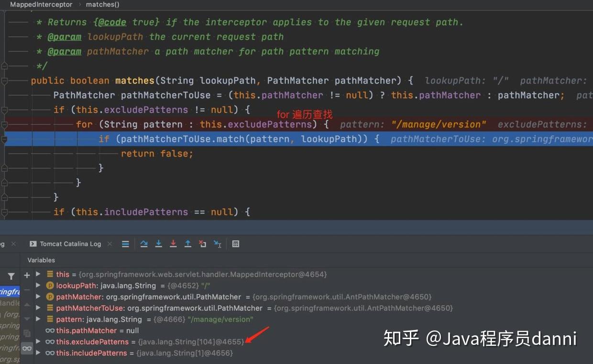Viewport: 593px width, 364px height.
Task: Click Step Over debugger button
Action: [144, 244]
